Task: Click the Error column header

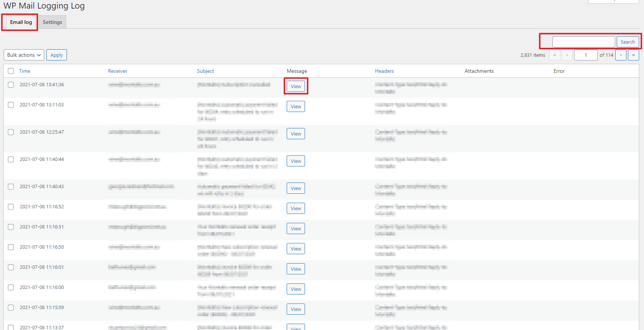Action: tap(559, 71)
